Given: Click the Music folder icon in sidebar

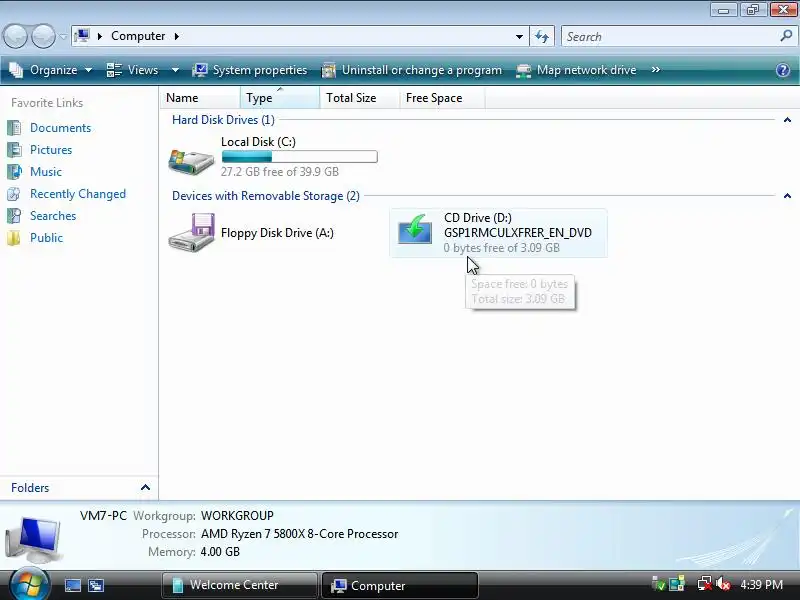Looking at the screenshot, I should tap(14, 172).
